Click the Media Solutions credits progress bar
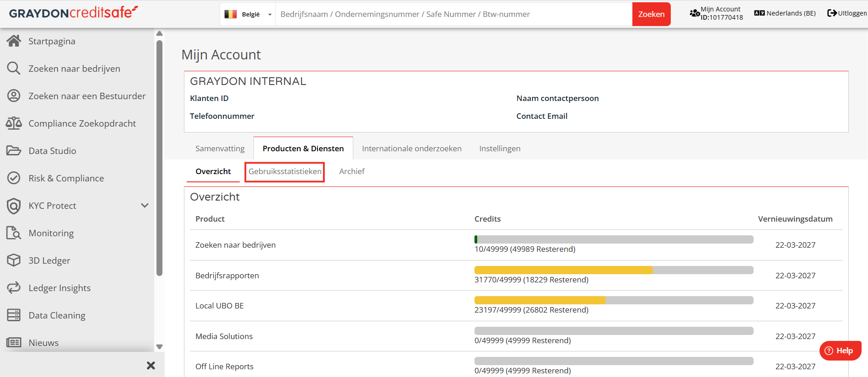Image resolution: width=868 pixels, height=377 pixels. [614, 331]
